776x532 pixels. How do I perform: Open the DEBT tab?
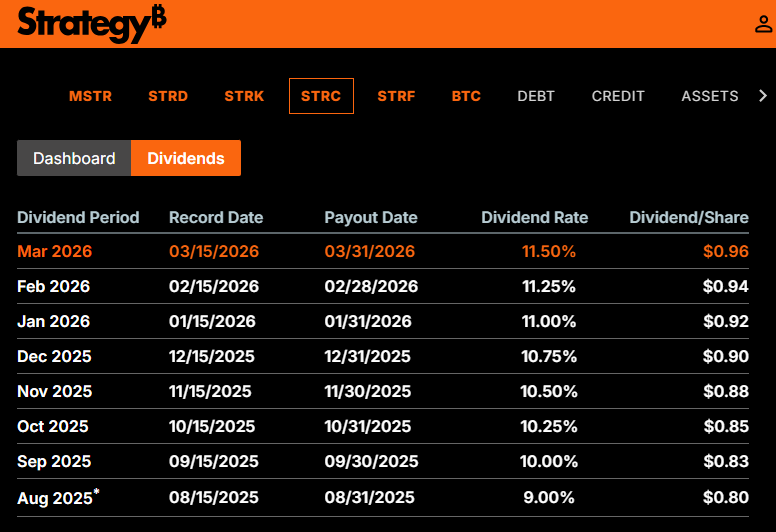pos(536,96)
